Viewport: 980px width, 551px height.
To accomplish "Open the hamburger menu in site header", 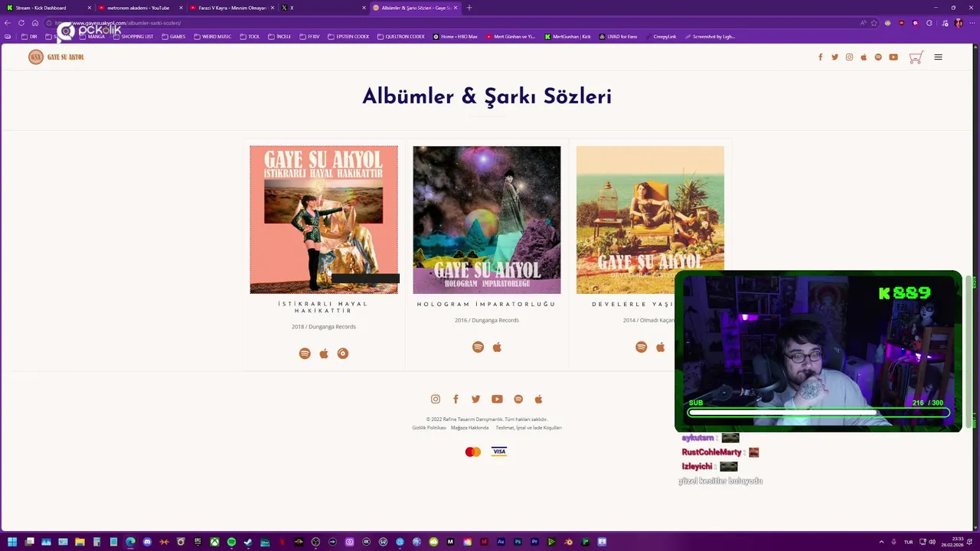I will coord(938,57).
